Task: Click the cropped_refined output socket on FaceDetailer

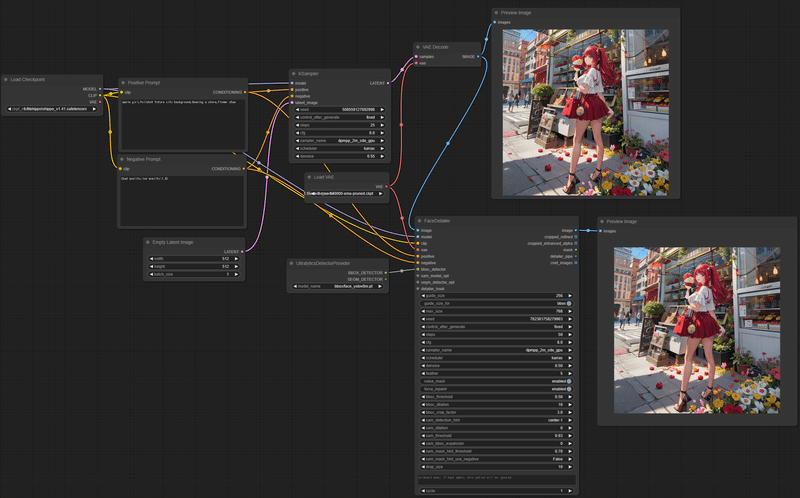Action: coord(576,237)
